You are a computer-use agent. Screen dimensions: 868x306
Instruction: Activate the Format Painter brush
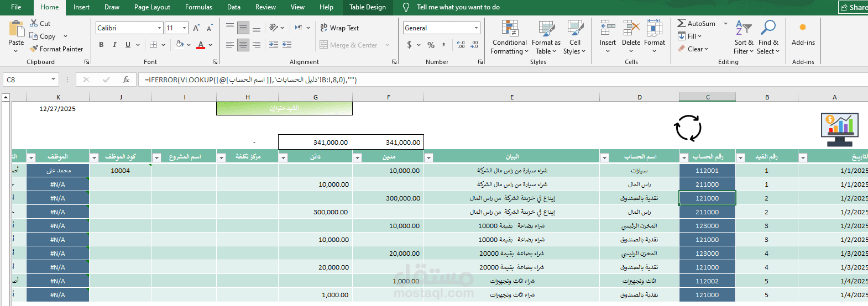click(34, 49)
